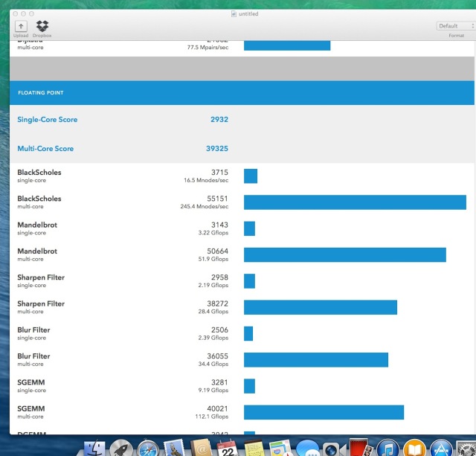Click the SGEMM score 40021
This screenshot has height=456, width=476.
click(x=217, y=408)
